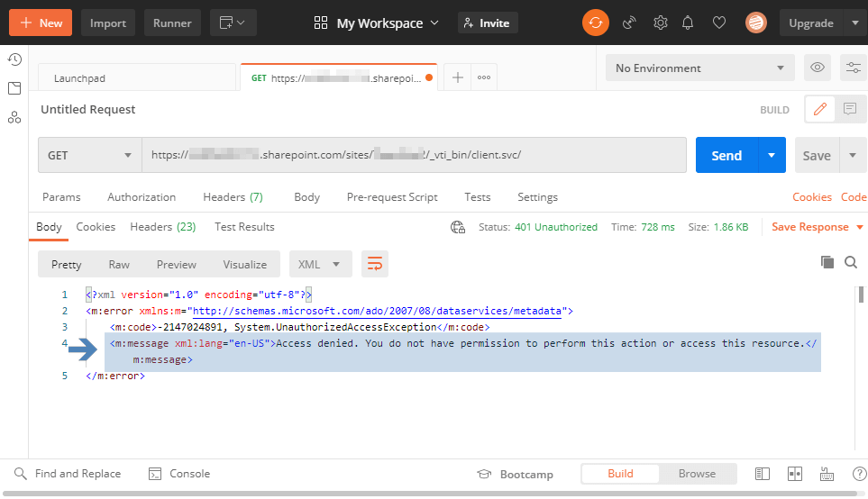Click the Code link
The height and width of the screenshot is (499, 868).
coord(854,197)
